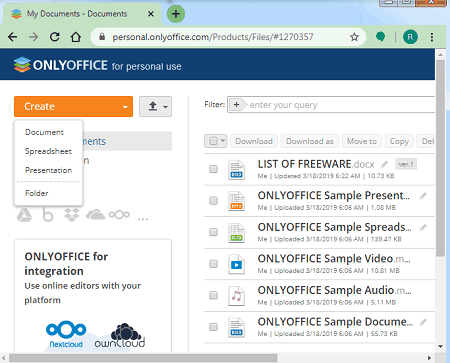This screenshot has height=363, width=450.
Task: Select ONLYOFFICE Sample Audio file checkbox
Action: coord(213,295)
